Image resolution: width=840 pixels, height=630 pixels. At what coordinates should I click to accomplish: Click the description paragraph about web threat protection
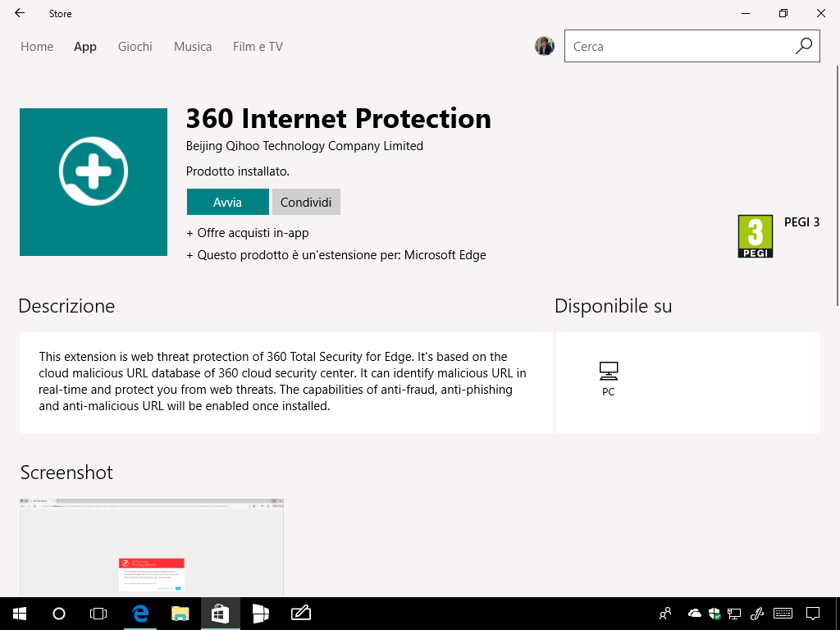pos(282,381)
